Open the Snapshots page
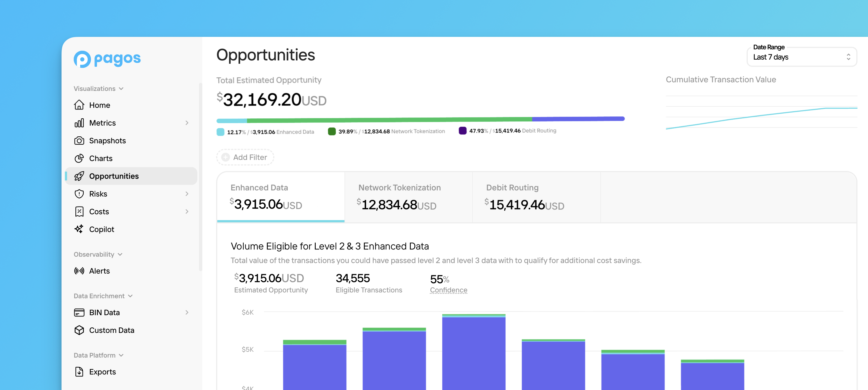The height and width of the screenshot is (390, 868). pos(131,141)
